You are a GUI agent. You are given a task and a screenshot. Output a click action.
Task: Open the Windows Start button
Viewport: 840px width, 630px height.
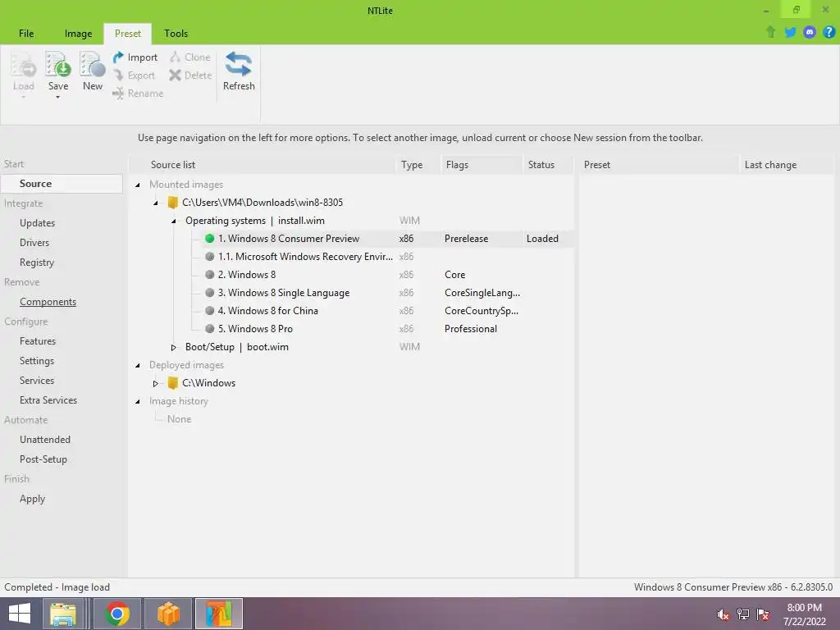click(20, 614)
